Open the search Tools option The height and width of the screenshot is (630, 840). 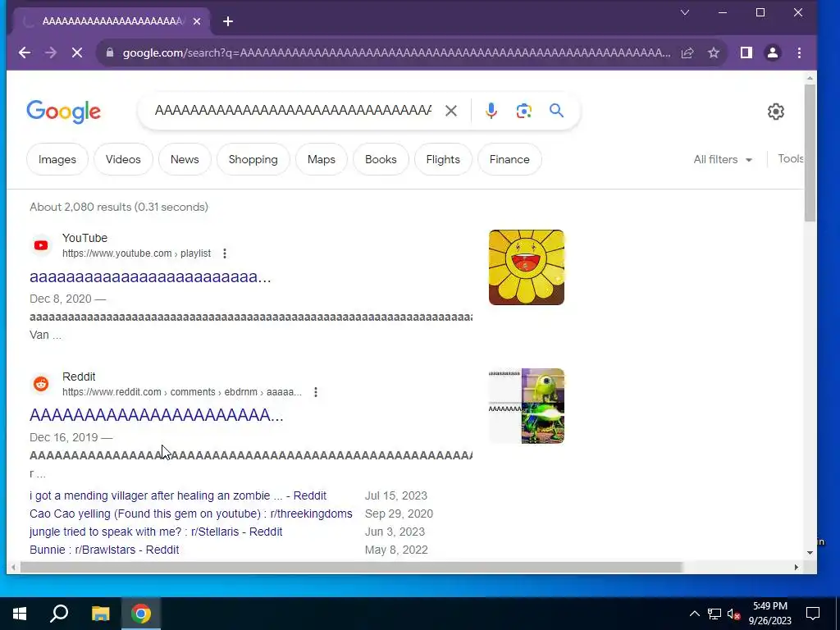click(790, 158)
